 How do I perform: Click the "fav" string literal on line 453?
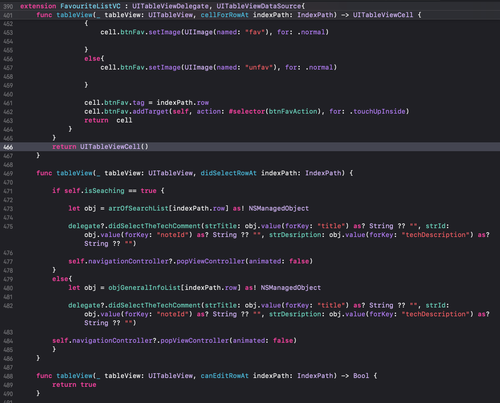tap(255, 32)
